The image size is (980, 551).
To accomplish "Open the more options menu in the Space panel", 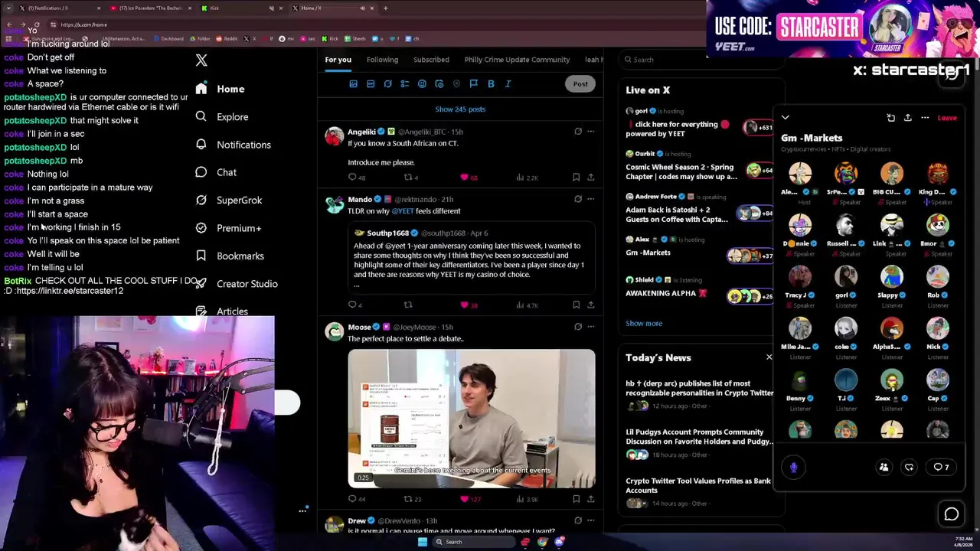I will pos(925,118).
